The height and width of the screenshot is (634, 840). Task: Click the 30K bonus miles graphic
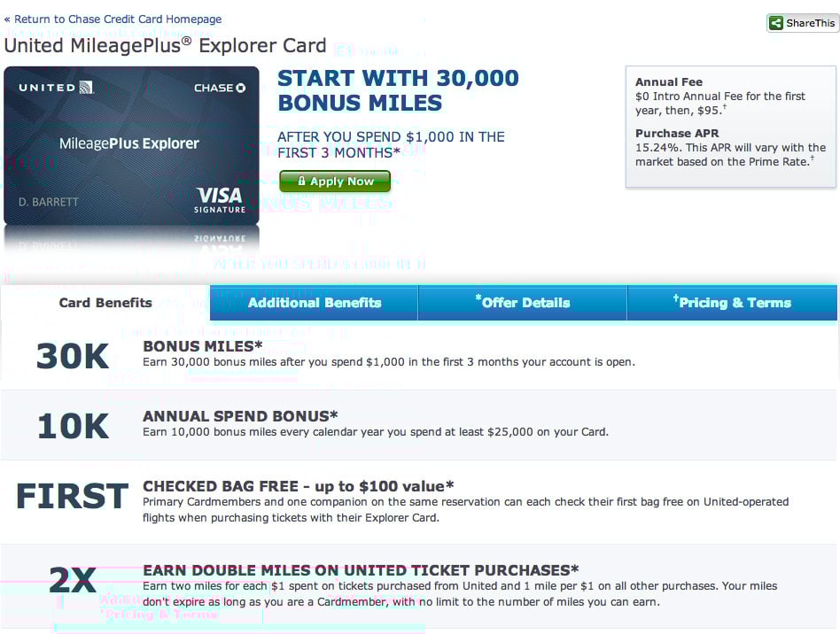click(x=73, y=356)
